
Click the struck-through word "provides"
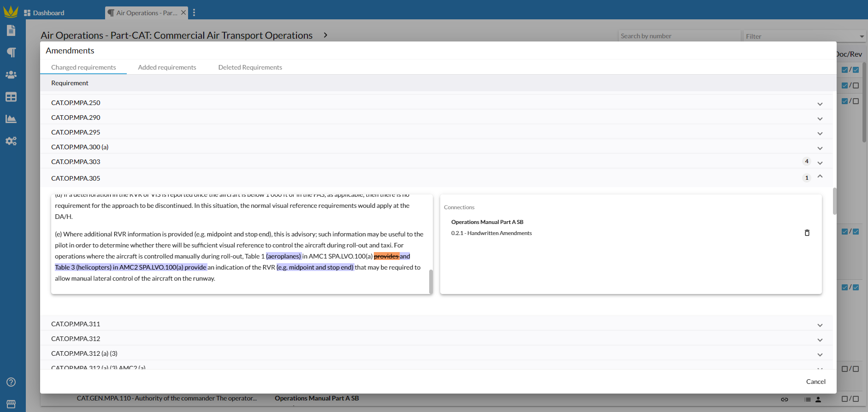(386, 256)
